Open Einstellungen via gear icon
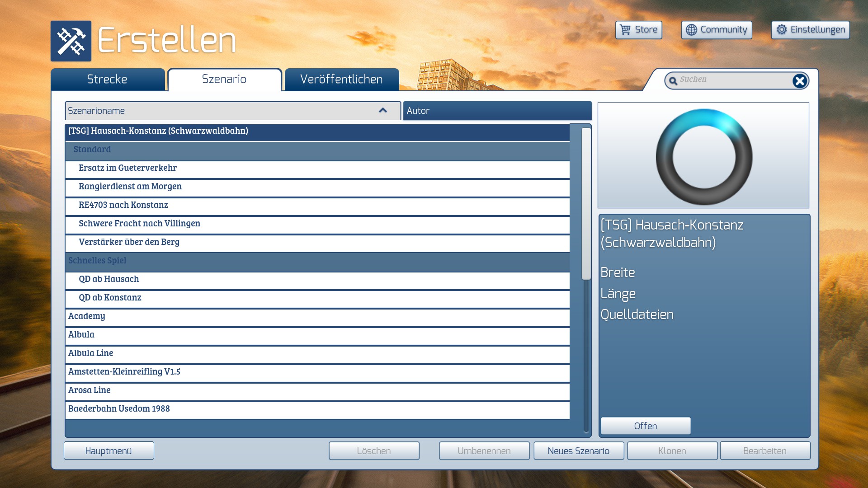 click(782, 30)
